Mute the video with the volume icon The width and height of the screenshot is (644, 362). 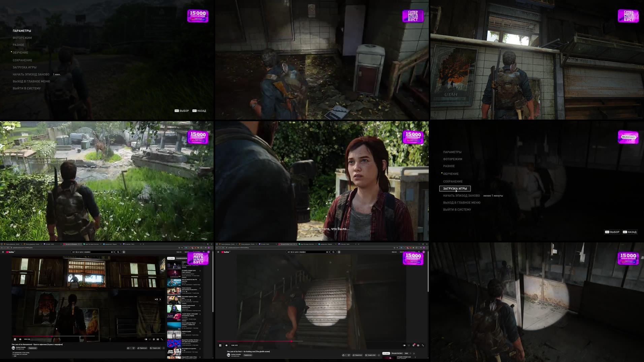pyautogui.click(x=226, y=345)
